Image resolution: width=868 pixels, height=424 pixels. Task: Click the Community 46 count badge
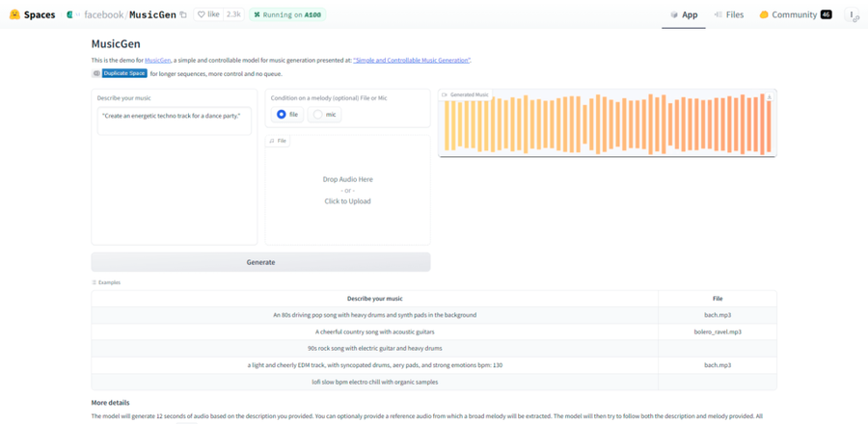[x=826, y=14]
